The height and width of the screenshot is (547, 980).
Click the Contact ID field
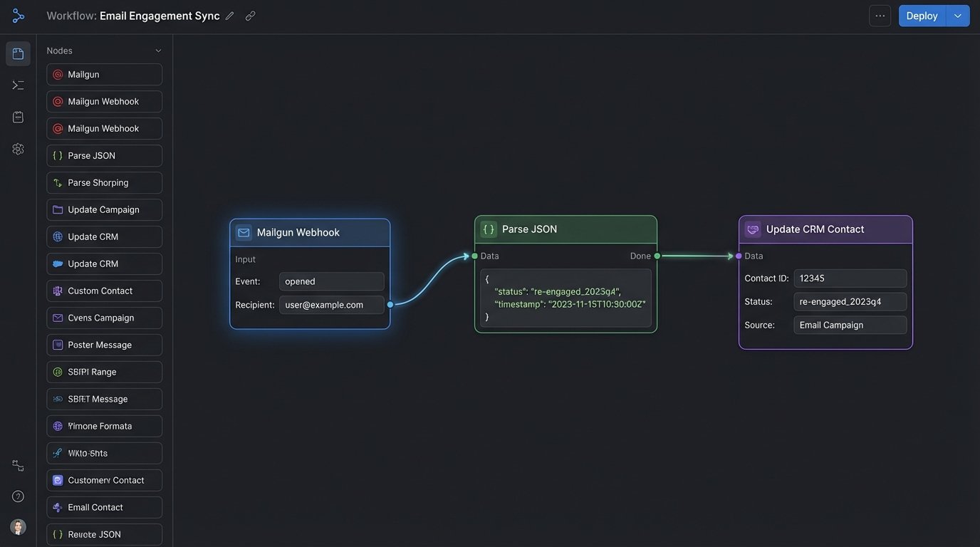[x=850, y=278]
